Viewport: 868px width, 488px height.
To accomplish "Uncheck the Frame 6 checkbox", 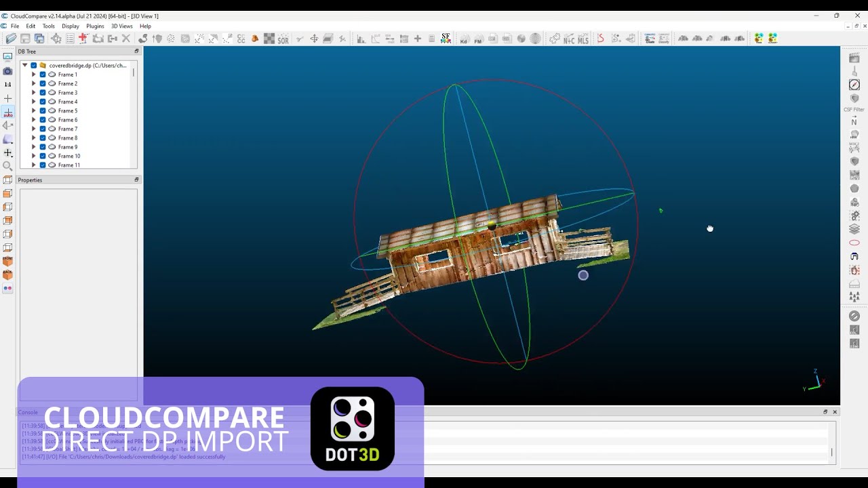I will pyautogui.click(x=43, y=120).
